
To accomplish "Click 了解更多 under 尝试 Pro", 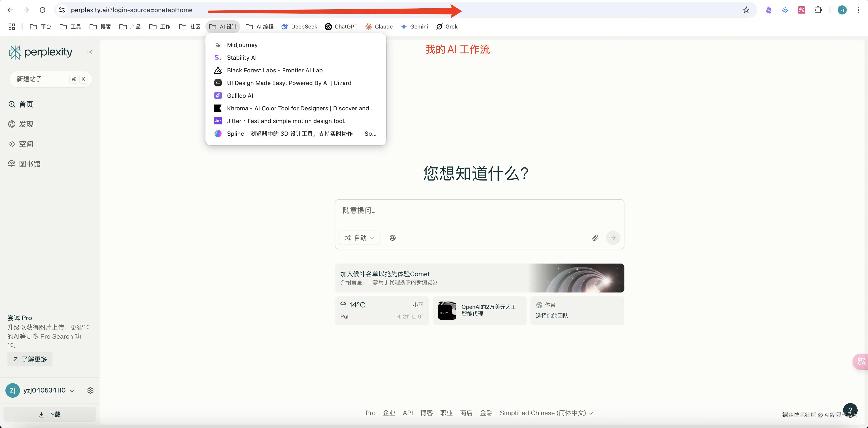I will [29, 359].
